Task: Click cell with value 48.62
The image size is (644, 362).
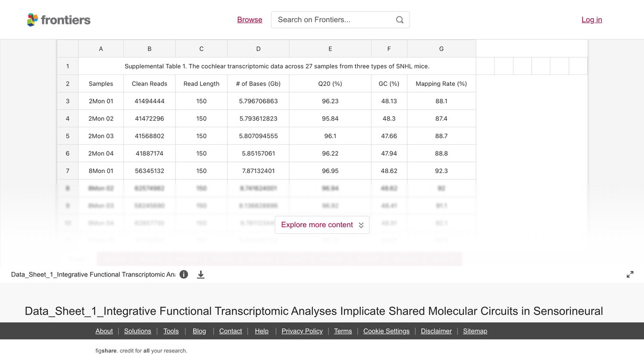Action: coord(389,171)
